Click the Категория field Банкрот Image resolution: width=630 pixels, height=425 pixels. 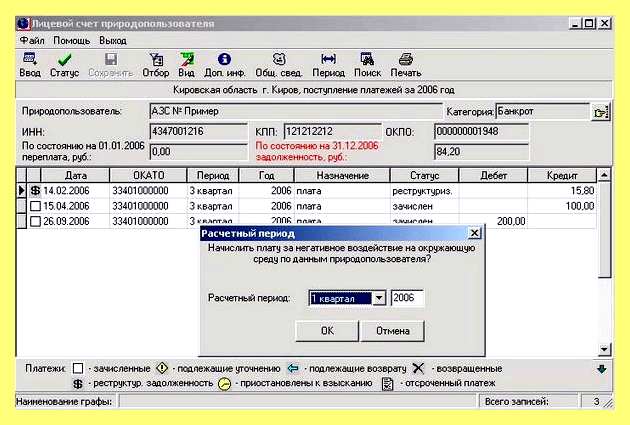click(x=543, y=111)
